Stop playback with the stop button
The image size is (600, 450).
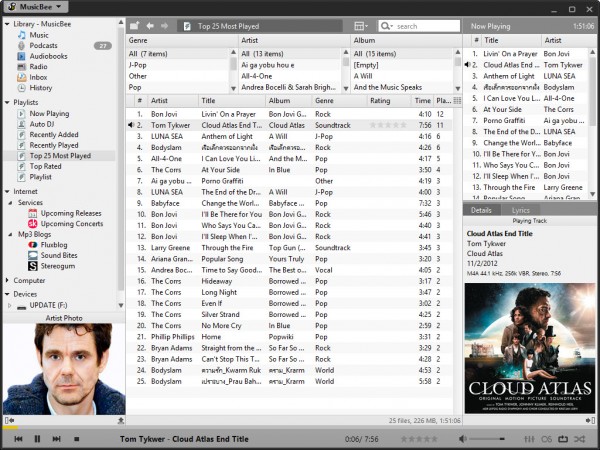point(76,439)
